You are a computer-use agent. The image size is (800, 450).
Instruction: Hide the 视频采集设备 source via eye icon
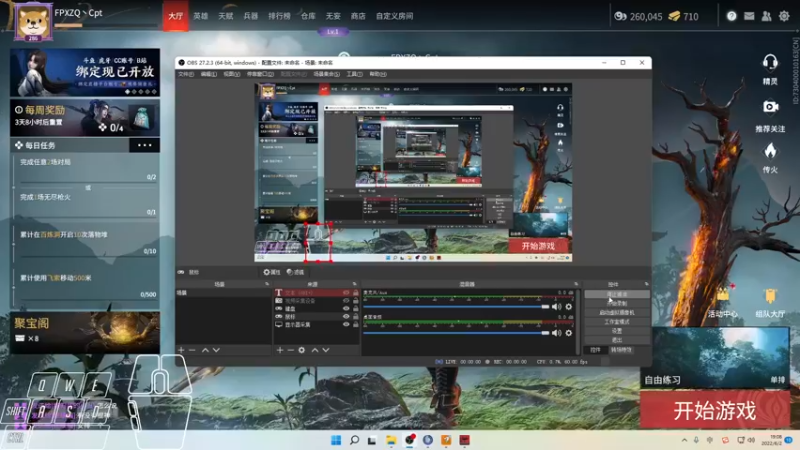tap(346, 301)
